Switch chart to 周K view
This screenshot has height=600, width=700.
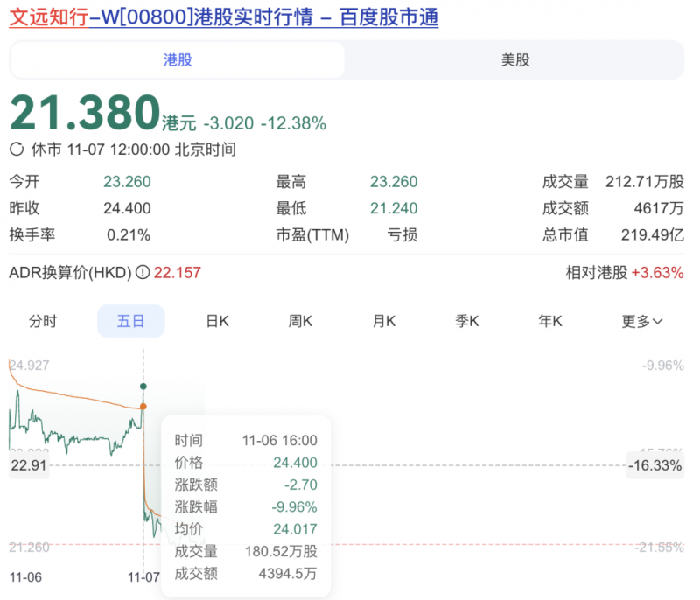(x=300, y=321)
